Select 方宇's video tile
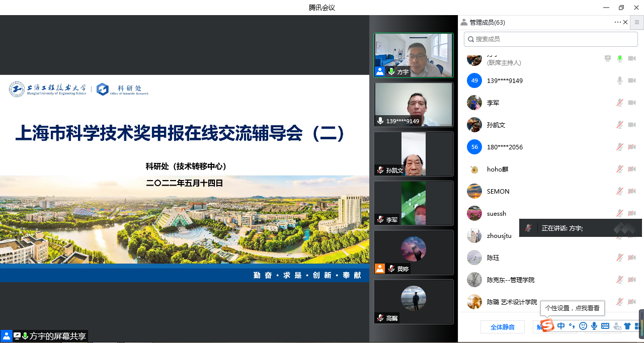The image size is (644, 343). click(414, 55)
